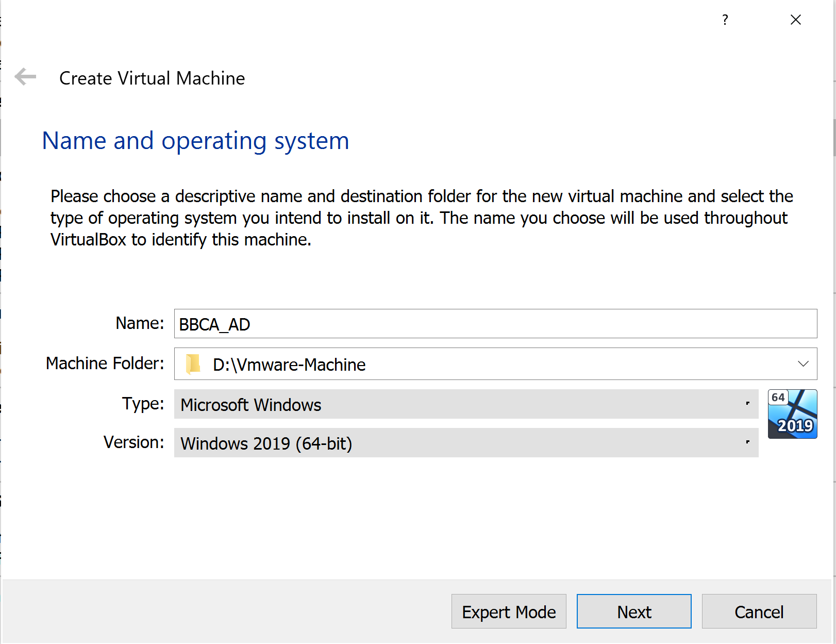
Task: Open the Machine Folder dropdown arrow
Action: click(x=803, y=364)
